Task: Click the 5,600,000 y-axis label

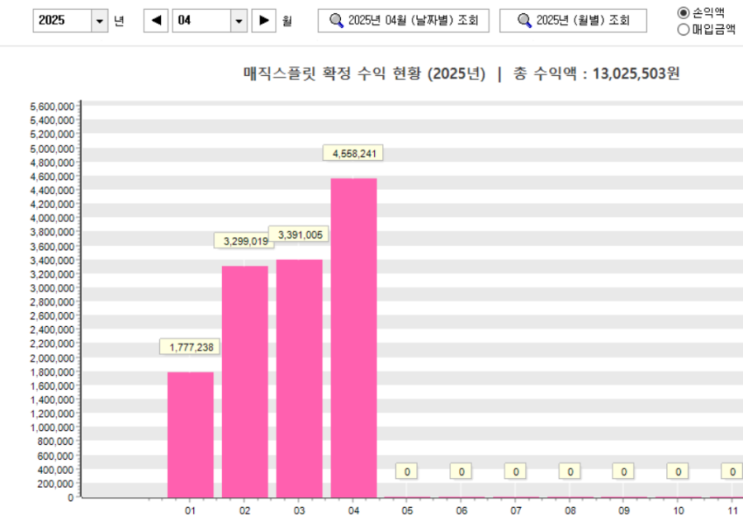Action: coord(52,107)
